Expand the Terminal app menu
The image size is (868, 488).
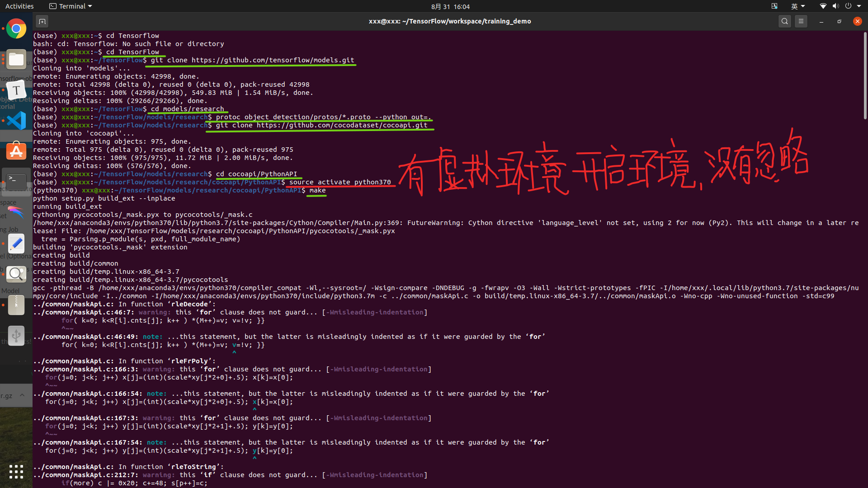point(71,6)
